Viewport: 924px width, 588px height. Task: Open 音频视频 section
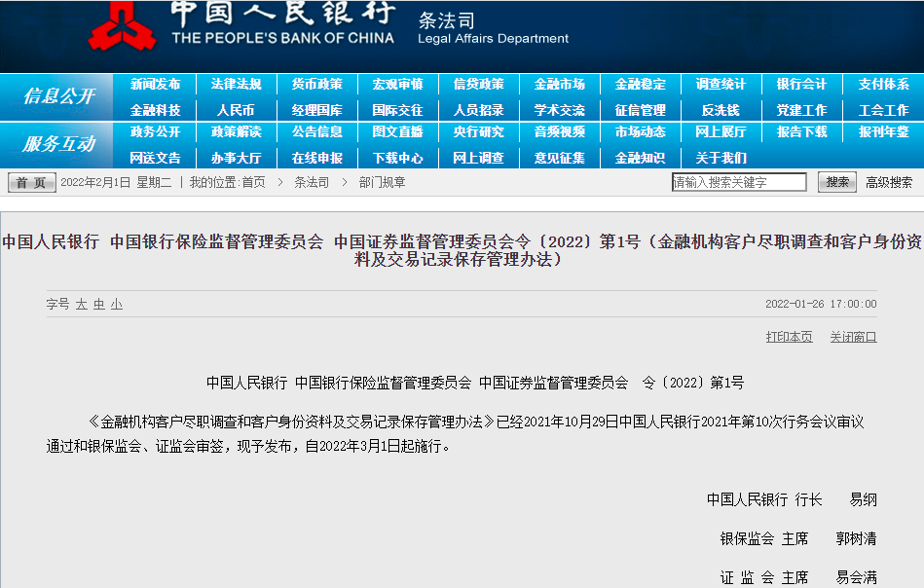(x=559, y=132)
